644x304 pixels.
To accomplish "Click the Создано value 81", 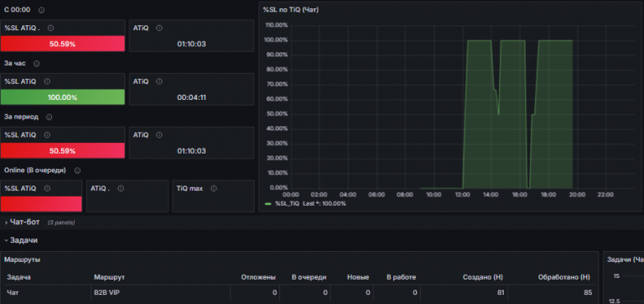I will 501,292.
